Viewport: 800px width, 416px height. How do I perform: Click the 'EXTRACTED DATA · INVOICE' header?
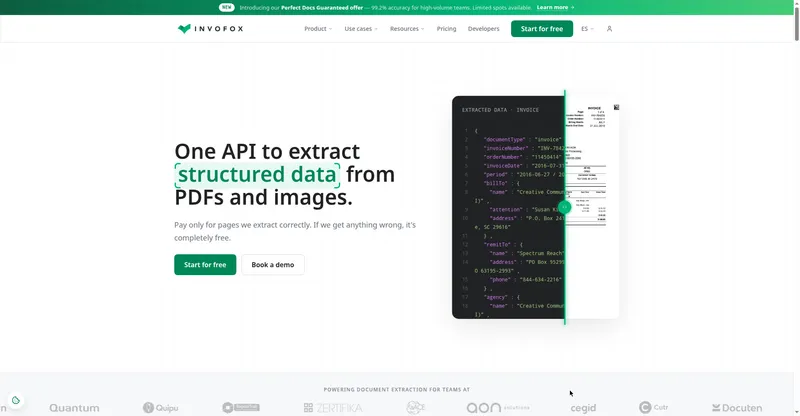coord(500,110)
